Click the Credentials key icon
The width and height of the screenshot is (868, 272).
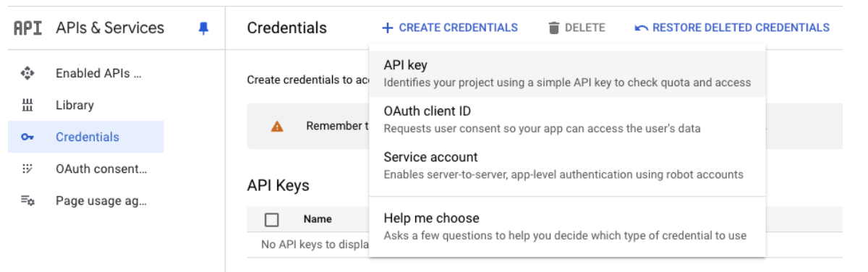point(28,137)
